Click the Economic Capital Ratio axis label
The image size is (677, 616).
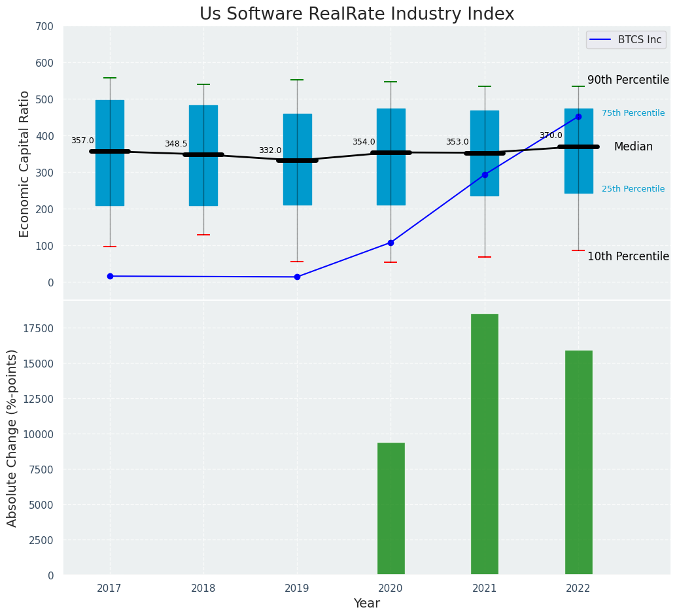(25, 163)
